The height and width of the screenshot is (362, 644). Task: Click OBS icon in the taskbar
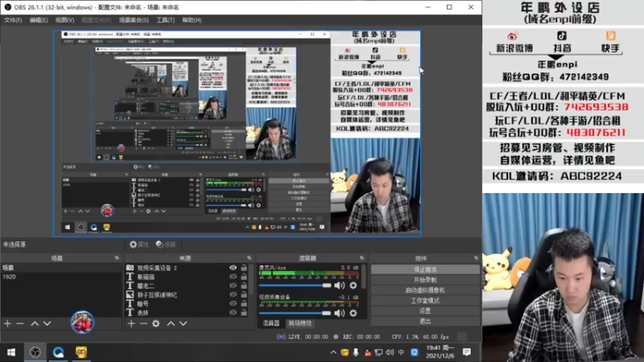pos(35,352)
